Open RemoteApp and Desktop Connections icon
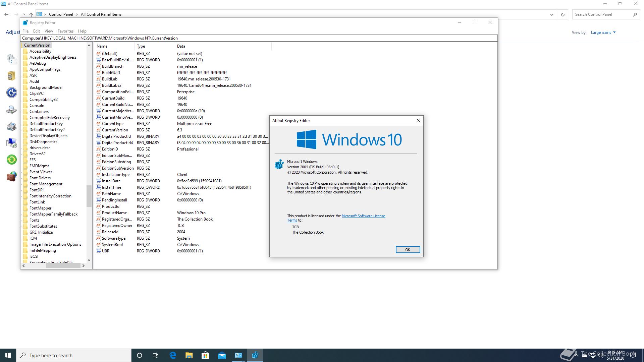The height and width of the screenshot is (362, 644). pyautogui.click(x=12, y=143)
